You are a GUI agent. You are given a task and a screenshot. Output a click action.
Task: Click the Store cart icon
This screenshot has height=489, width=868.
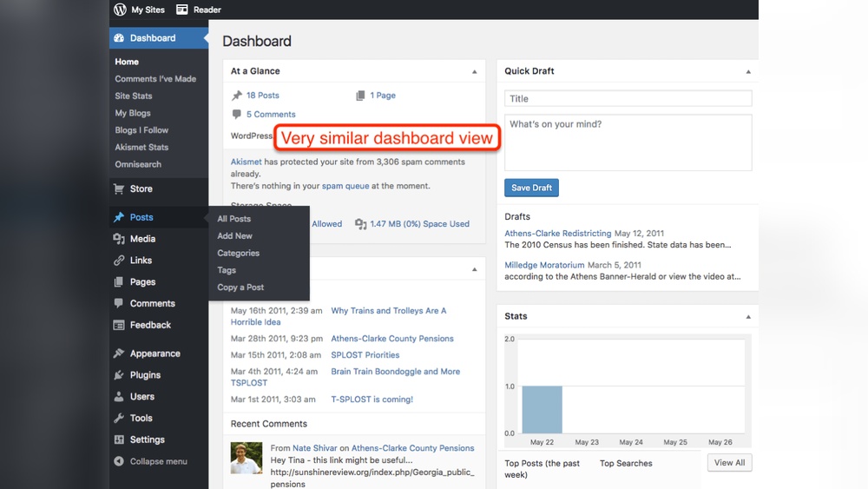119,188
